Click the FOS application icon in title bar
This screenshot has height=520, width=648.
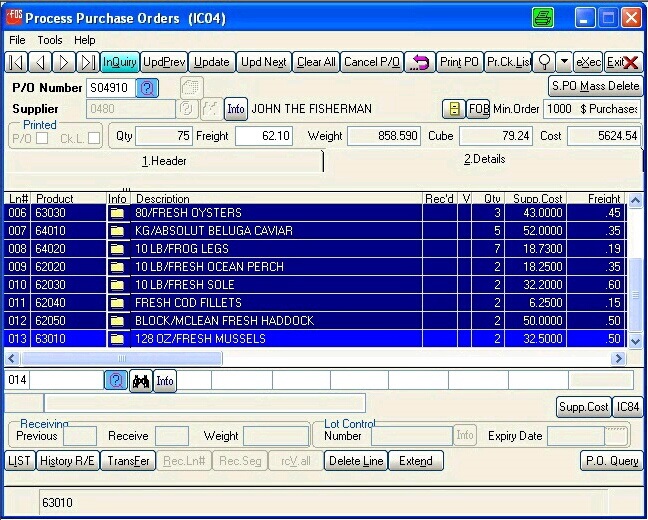[x=14, y=17]
